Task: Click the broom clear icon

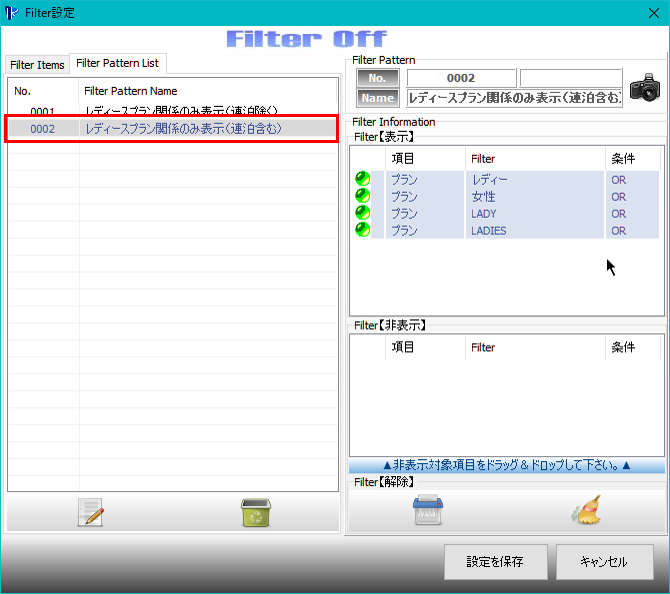Action: [x=586, y=510]
